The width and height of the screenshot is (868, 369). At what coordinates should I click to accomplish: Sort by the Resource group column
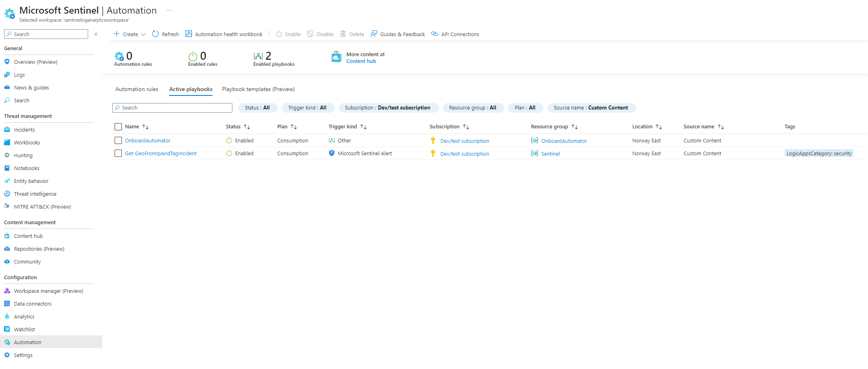[554, 127]
